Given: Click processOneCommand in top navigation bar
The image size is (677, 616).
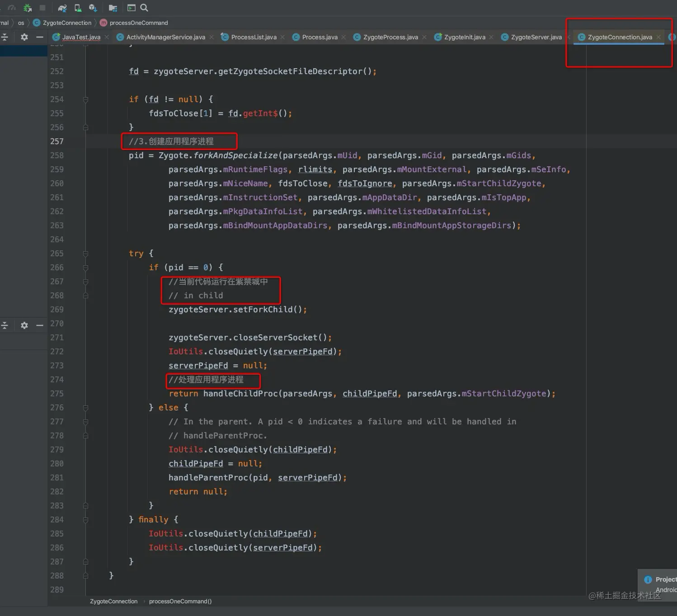Looking at the screenshot, I should 139,23.
